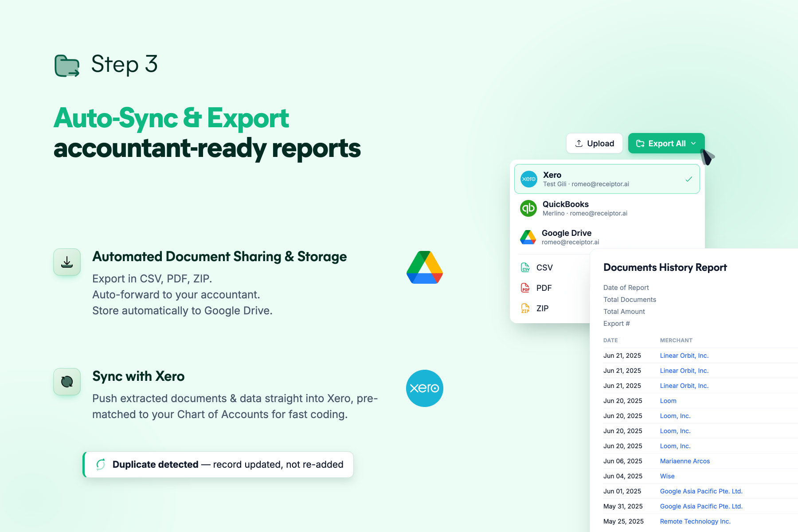
Task: Click the Export # label
Action: [616, 324]
